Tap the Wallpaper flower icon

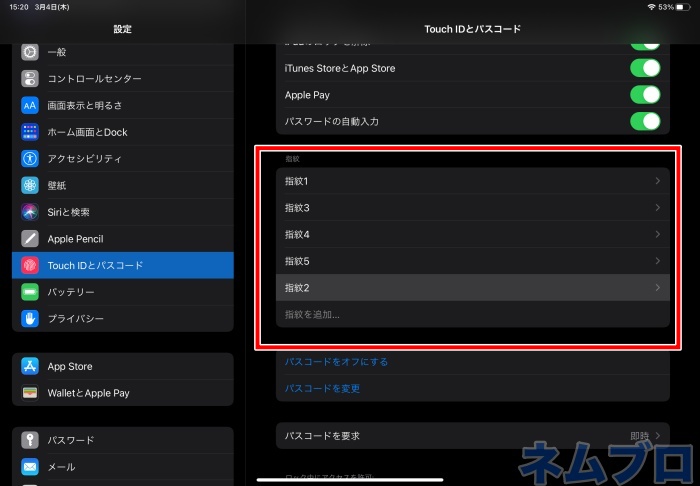pos(30,185)
